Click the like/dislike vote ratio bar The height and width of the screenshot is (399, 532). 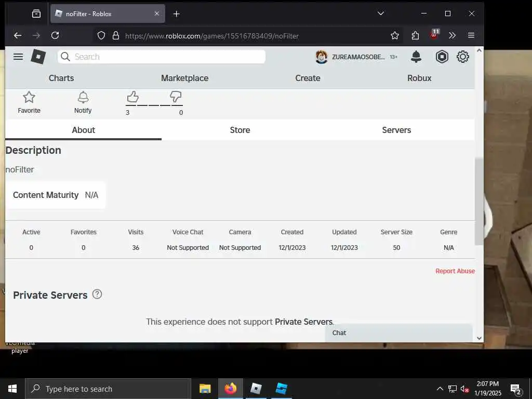tap(154, 105)
